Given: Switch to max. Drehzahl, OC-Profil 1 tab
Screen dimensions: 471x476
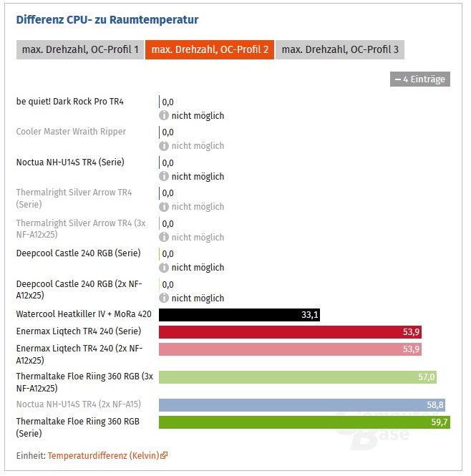Looking at the screenshot, I should point(80,49).
